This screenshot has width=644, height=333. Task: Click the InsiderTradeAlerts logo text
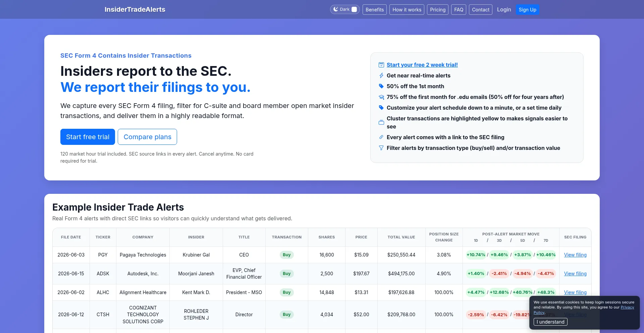[135, 9]
